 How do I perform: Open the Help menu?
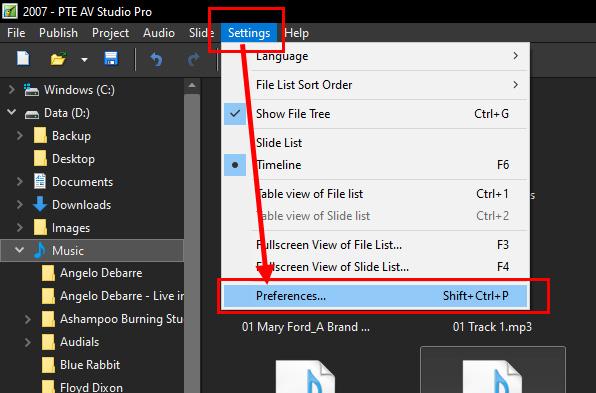point(296,33)
